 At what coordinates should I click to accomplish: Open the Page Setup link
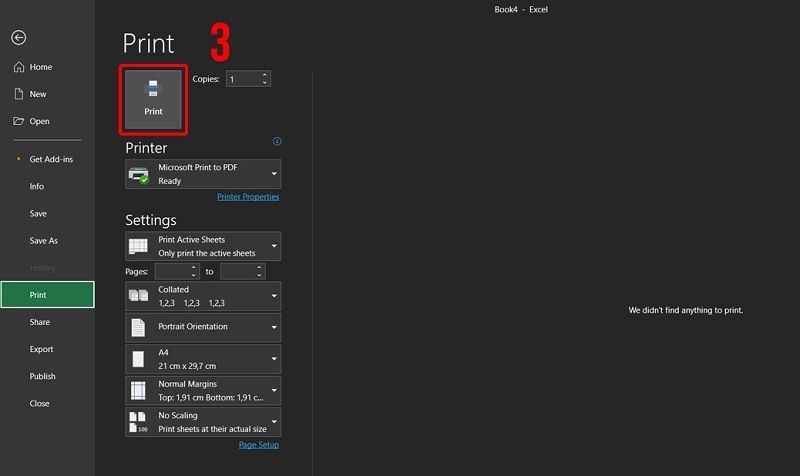tap(259, 445)
